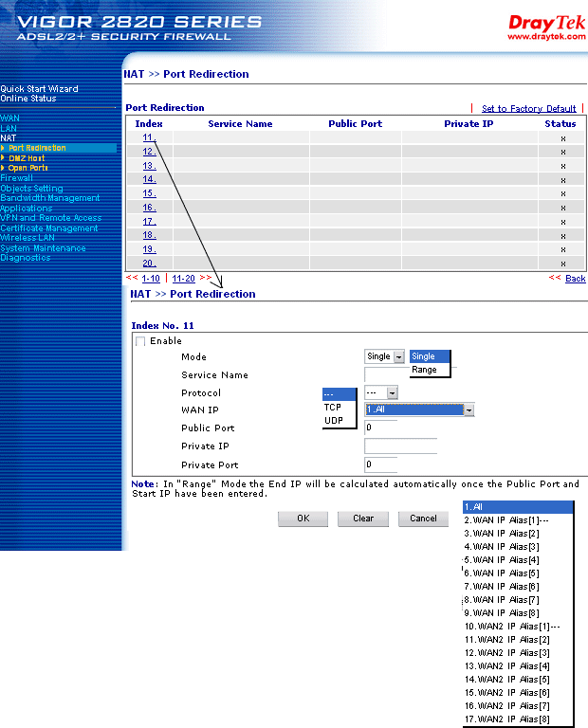Click status x mark for index 11
The width and height of the screenshot is (588, 728).
click(563, 138)
